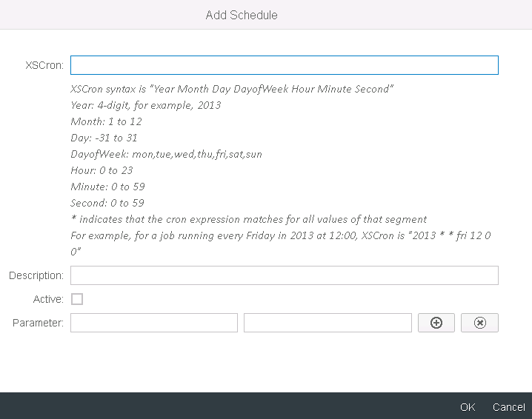Click the Hour 0 to 23 hint
The image size is (532, 419).
102,170
